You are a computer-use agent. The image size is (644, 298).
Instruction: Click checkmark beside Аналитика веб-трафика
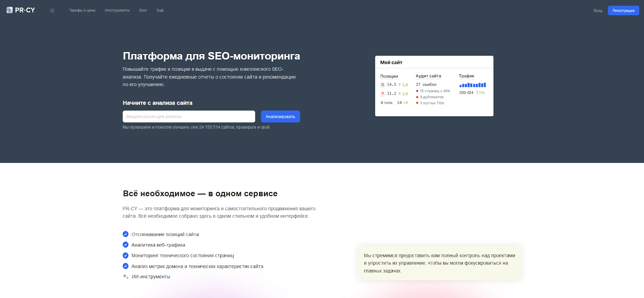click(126, 245)
